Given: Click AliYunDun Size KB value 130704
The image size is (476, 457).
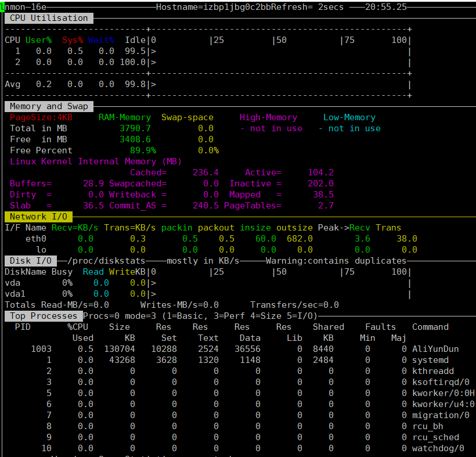Looking at the screenshot, I should [x=120, y=349].
